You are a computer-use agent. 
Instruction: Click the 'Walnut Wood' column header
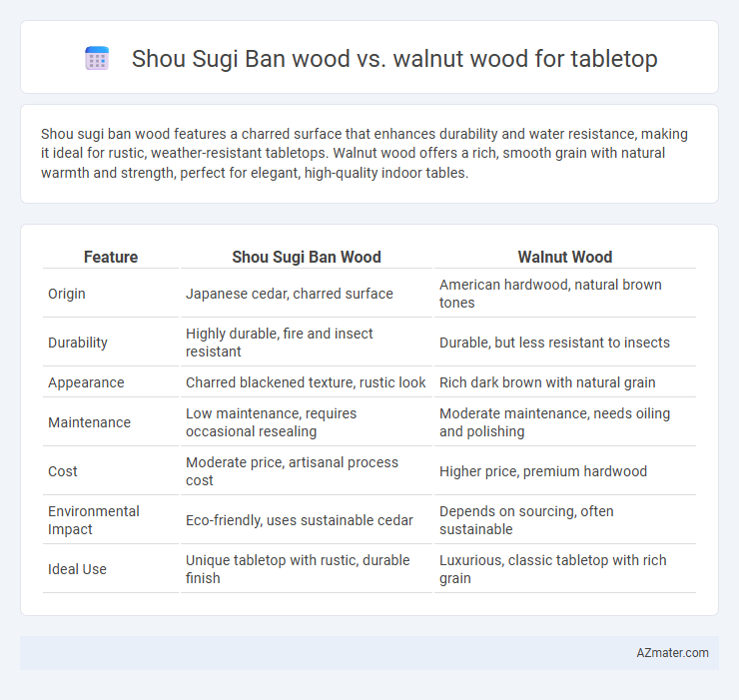565,257
